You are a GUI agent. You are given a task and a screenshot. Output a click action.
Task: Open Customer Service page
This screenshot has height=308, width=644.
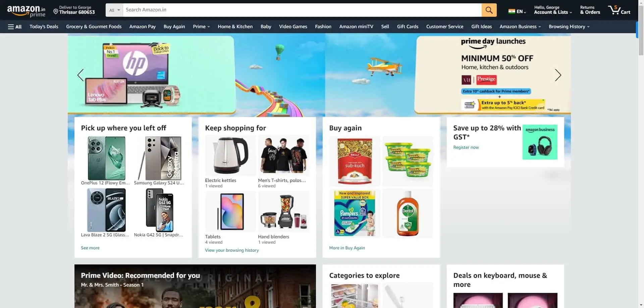tap(445, 27)
